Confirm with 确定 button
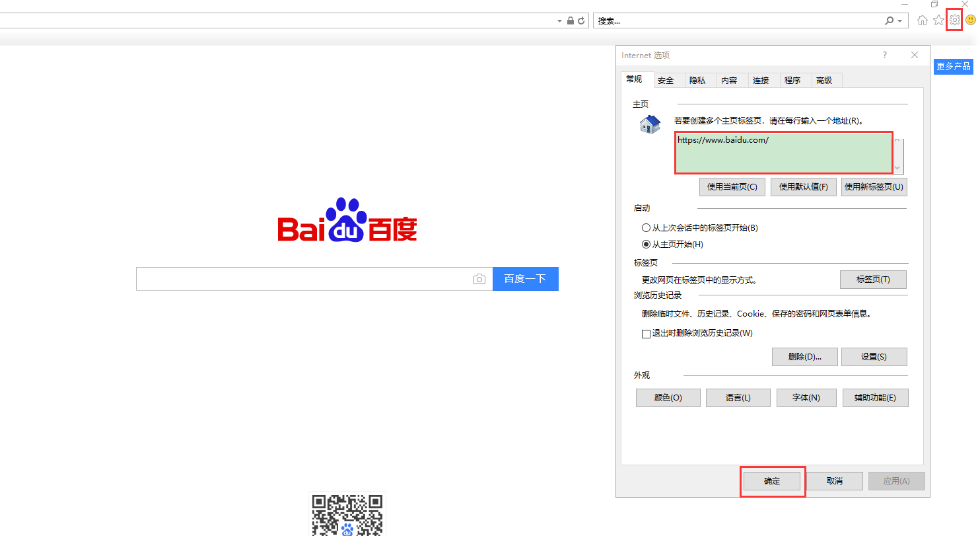 click(772, 481)
